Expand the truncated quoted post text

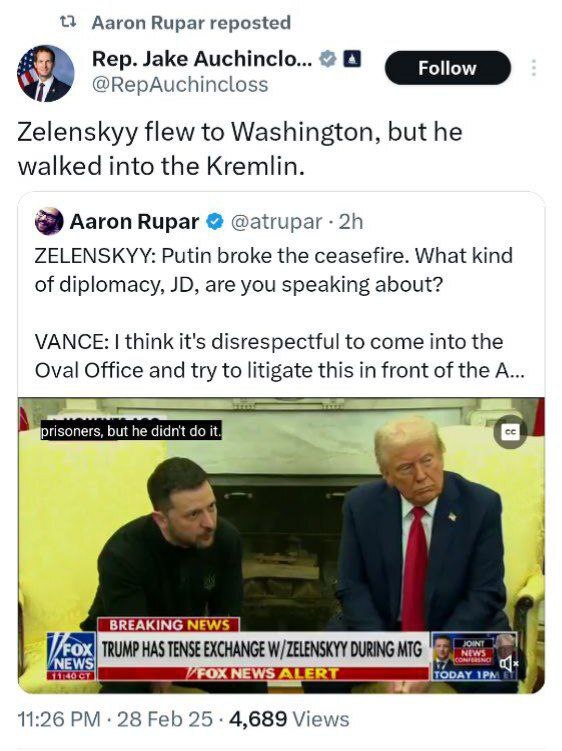tap(280, 356)
